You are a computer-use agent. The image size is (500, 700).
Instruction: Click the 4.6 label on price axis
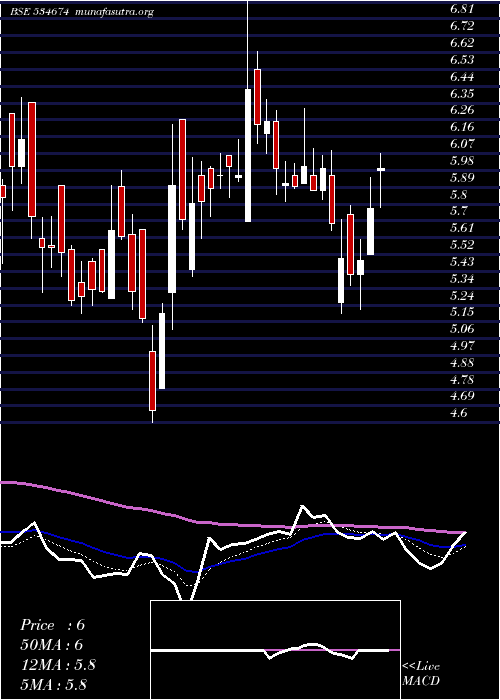pos(458,413)
